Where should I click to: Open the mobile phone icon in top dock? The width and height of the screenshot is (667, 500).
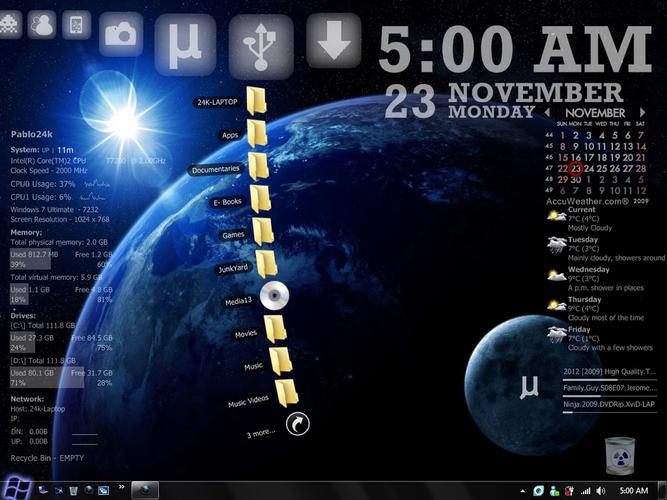coord(76,25)
